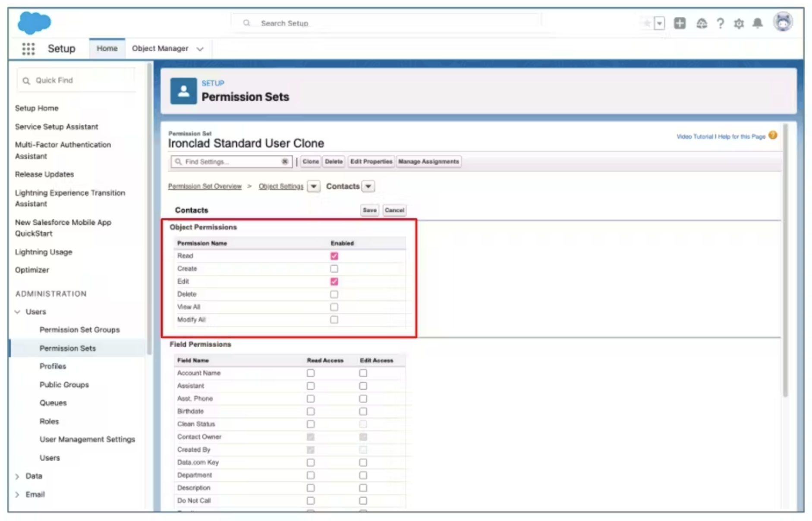Screen dimensions: 812x521
Task: Open the App Launcher grid icon
Action: (x=28, y=49)
